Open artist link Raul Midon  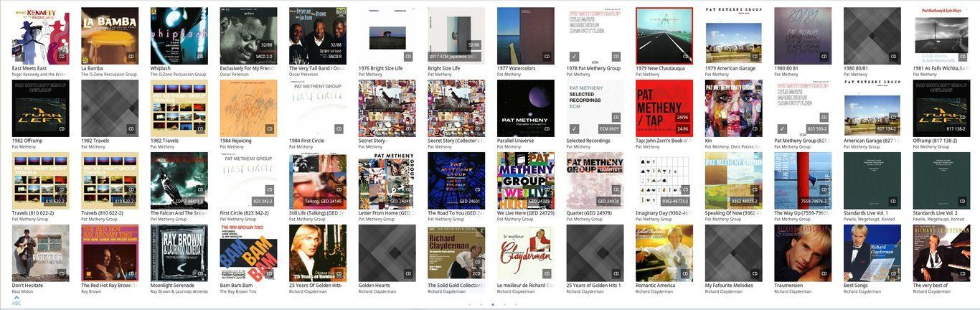[x=22, y=291]
